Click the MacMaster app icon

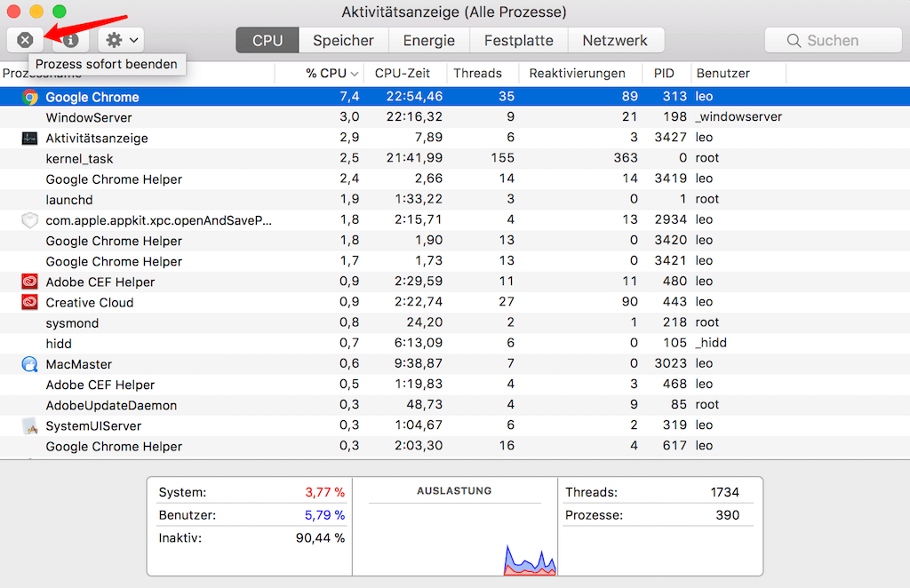[x=29, y=364]
